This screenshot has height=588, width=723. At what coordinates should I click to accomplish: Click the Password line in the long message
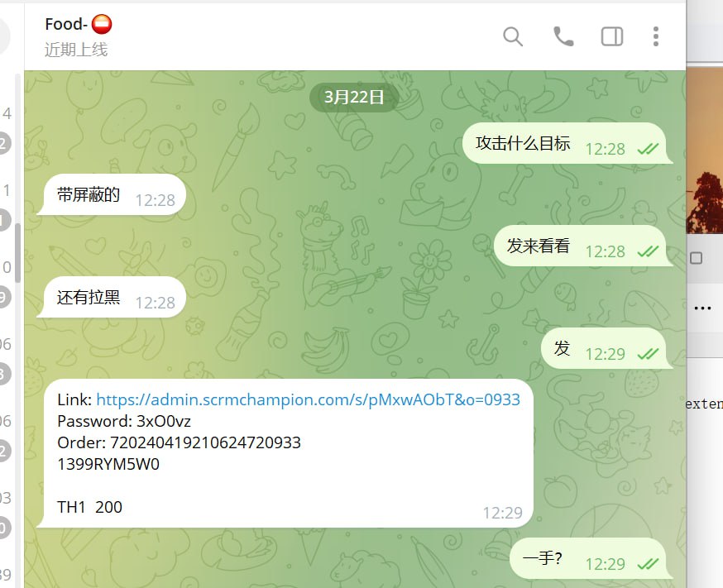pyautogui.click(x=124, y=421)
